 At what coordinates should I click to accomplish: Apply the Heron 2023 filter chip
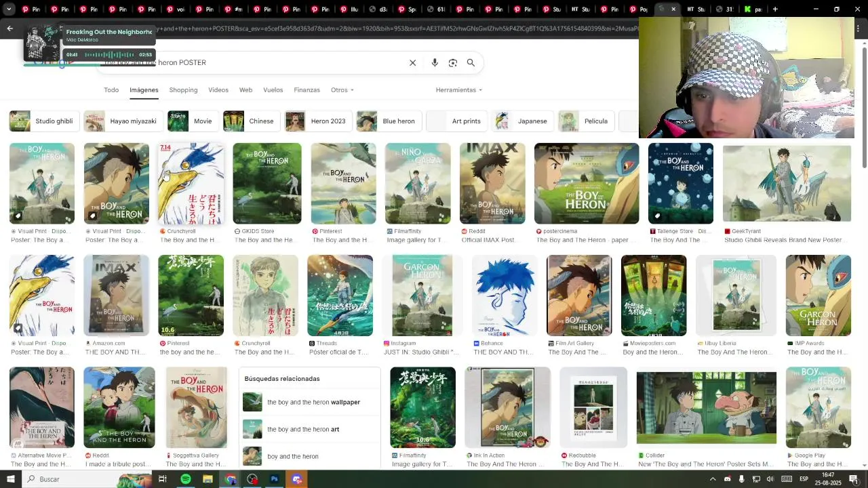point(317,121)
